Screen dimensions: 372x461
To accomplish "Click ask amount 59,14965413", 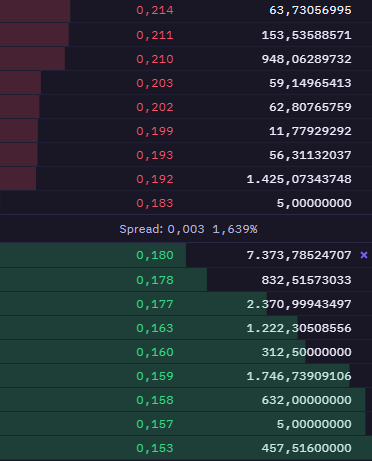I will [310, 83].
